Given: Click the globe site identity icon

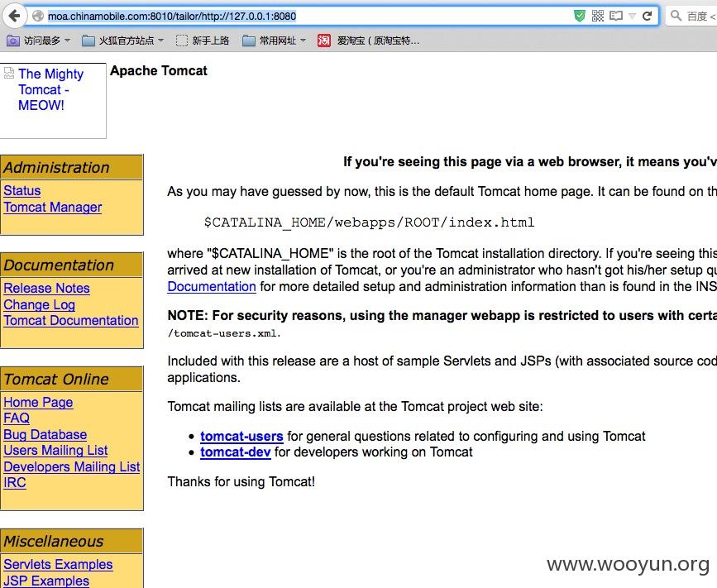Looking at the screenshot, I should click(37, 16).
